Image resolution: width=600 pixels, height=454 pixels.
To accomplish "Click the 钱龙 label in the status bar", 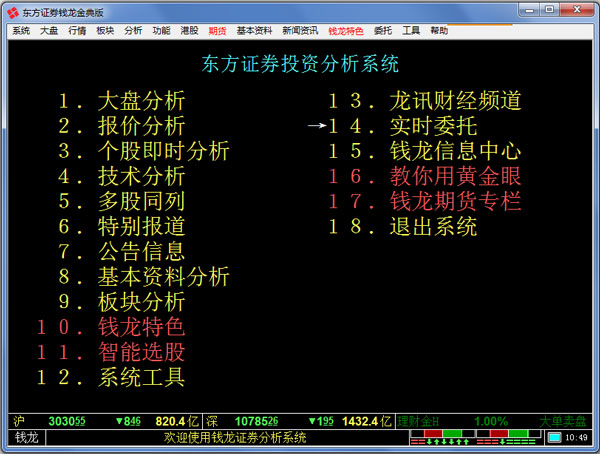I will click(26, 437).
